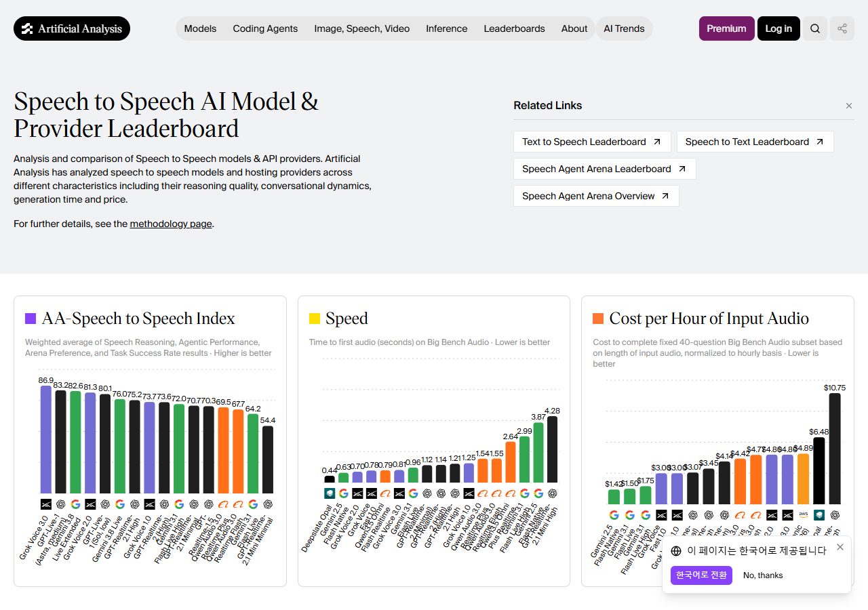Open the methodology page link

click(x=171, y=224)
